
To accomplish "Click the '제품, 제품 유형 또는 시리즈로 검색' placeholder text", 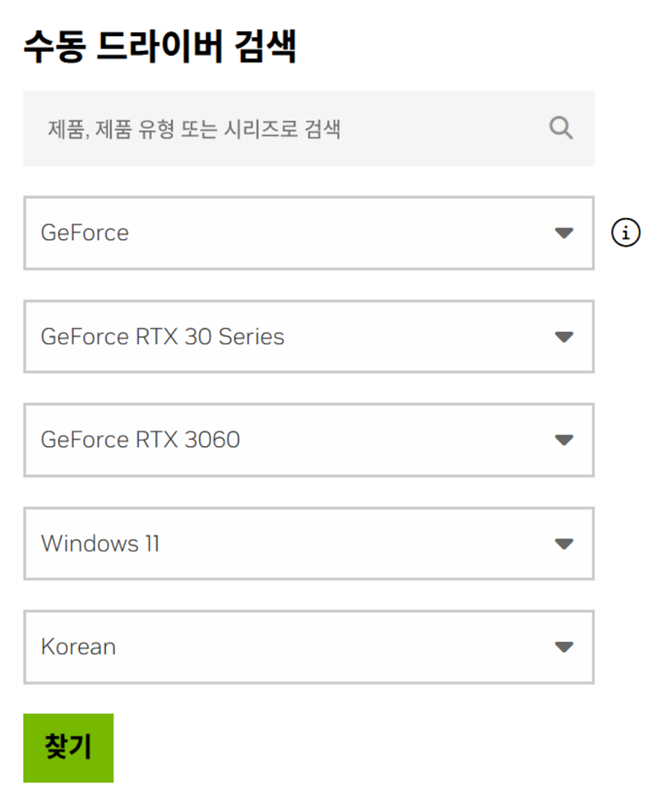I will point(194,129).
